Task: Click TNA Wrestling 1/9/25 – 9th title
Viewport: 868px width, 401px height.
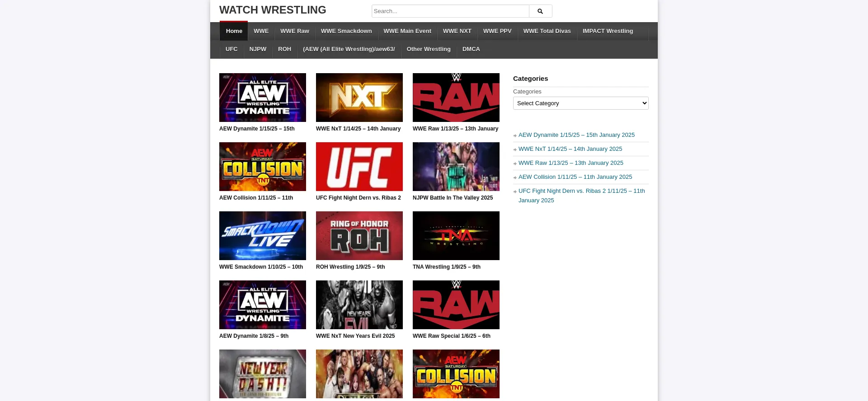Action: [x=447, y=267]
